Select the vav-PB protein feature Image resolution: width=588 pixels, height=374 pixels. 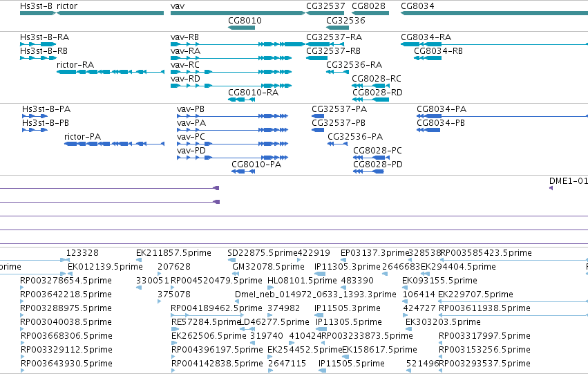pos(232,116)
